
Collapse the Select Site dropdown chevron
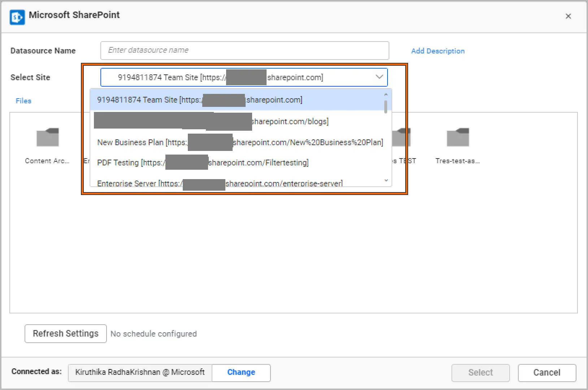[x=379, y=77]
